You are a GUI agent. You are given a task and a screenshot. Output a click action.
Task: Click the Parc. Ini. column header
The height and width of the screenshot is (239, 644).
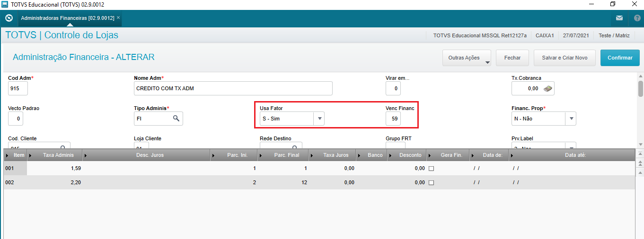234,155
